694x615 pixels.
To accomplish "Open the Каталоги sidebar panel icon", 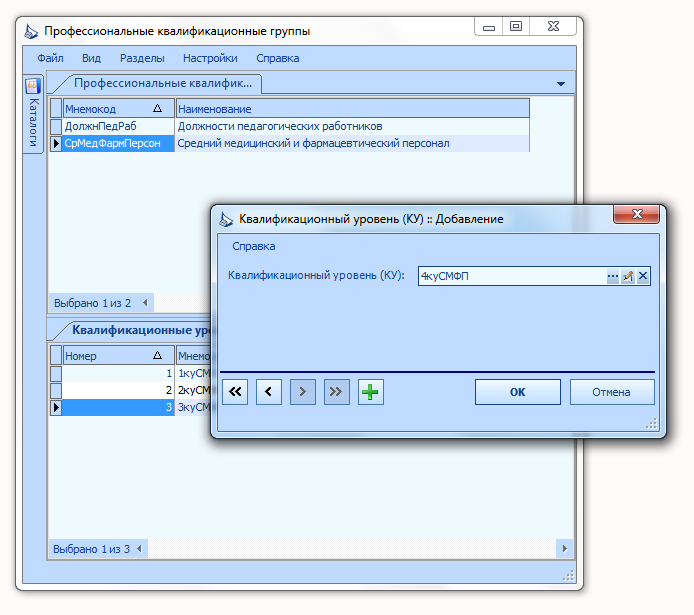I will 33,86.
